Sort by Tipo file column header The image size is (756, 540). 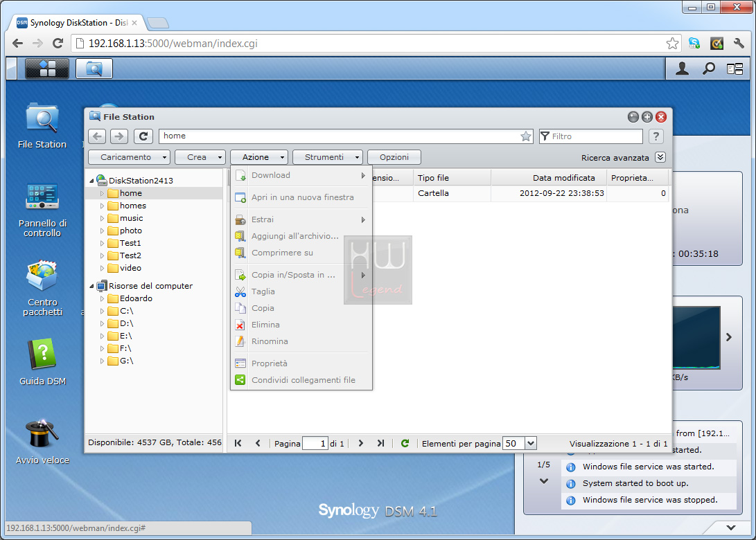click(x=452, y=178)
